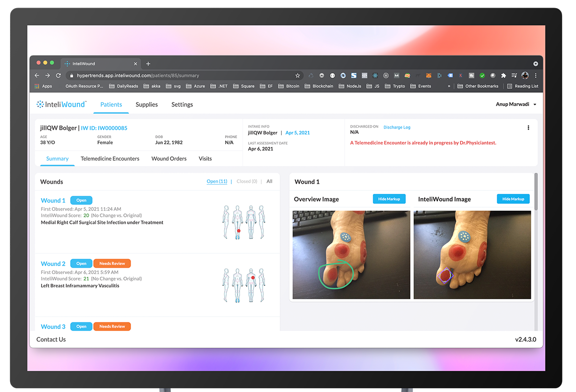The height and width of the screenshot is (392, 576).
Task: Filter wounds by Closed (0)
Action: pyautogui.click(x=247, y=181)
